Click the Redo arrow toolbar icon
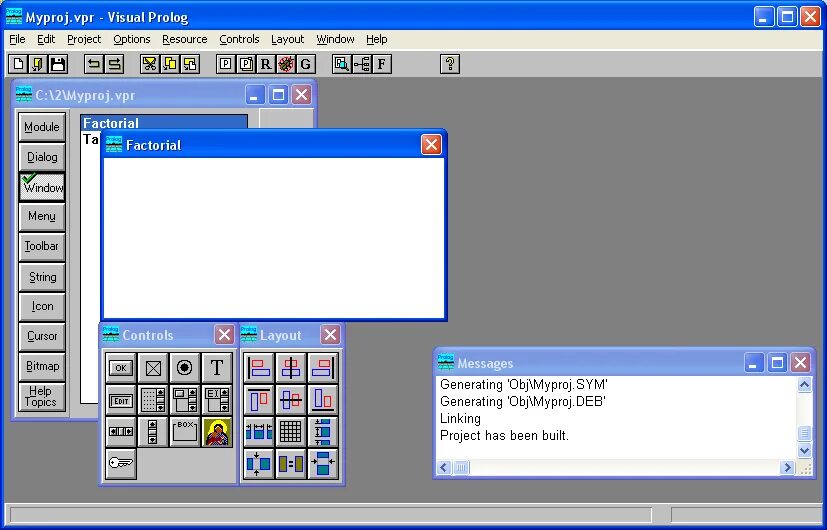827x530 pixels. click(114, 64)
